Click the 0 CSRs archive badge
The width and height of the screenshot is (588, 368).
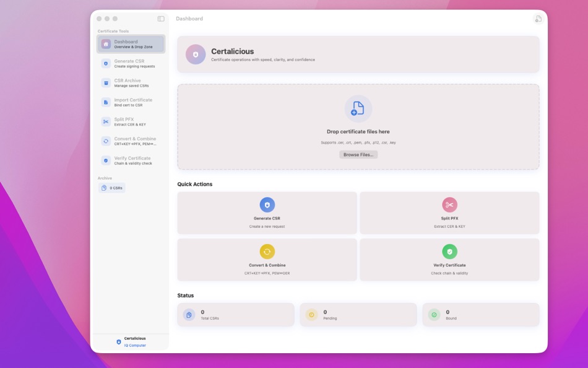112,188
